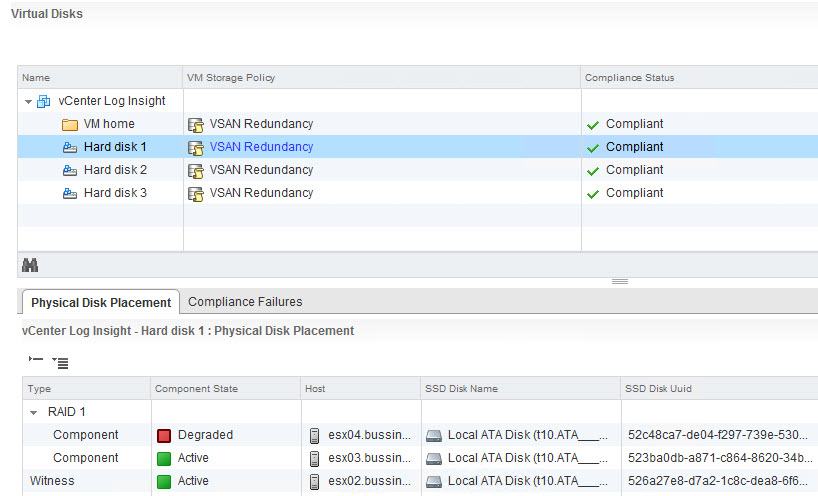Viewport: 818px width, 496px height.
Task: Click the binoculars find icon
Action: tap(30, 265)
